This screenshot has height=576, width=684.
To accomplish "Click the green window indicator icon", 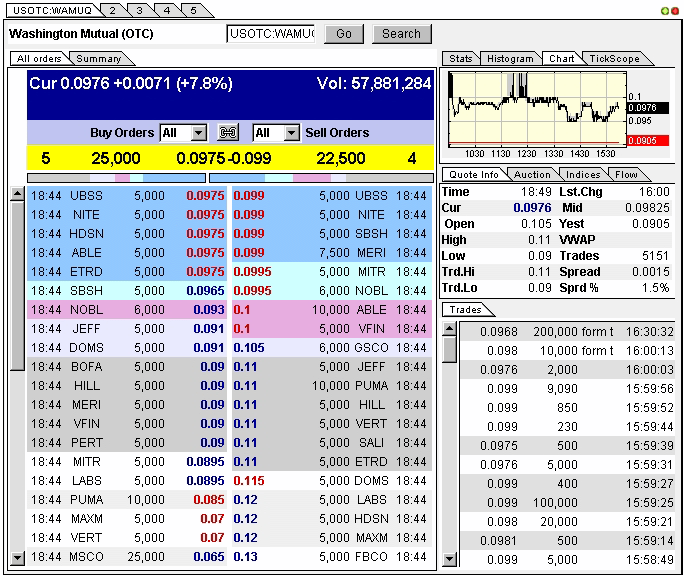I will point(665,11).
